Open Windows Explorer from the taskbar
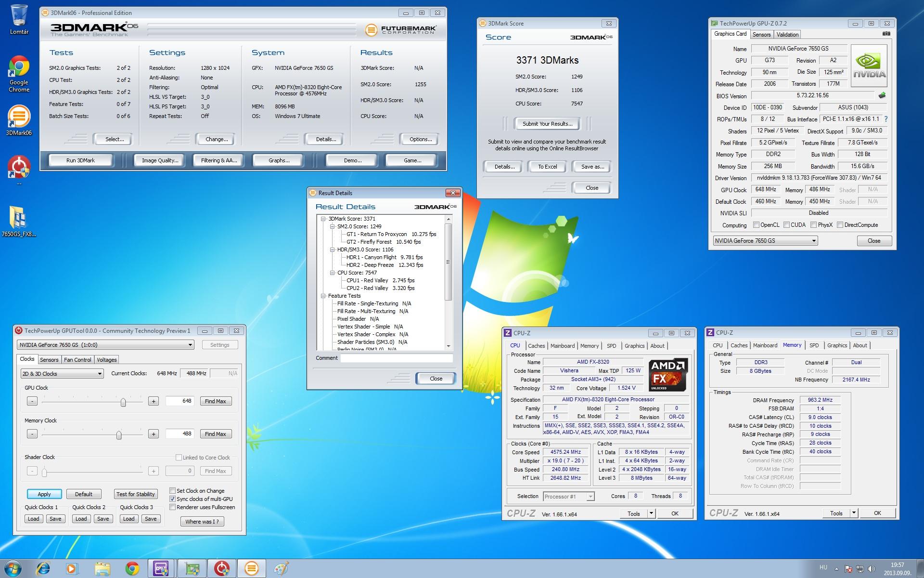924x578 pixels. pos(102,569)
